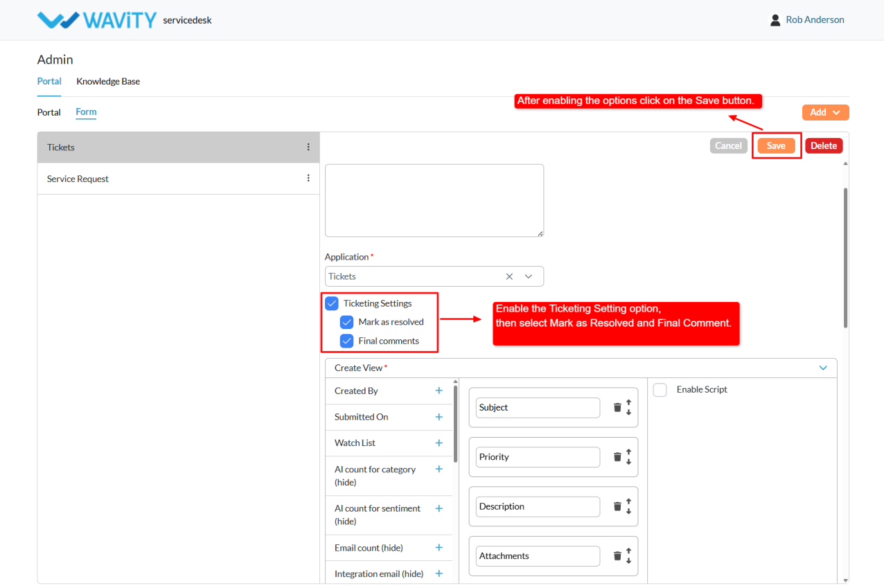Click the Integration email (hide) label
884x588 pixels.
pyautogui.click(x=379, y=573)
